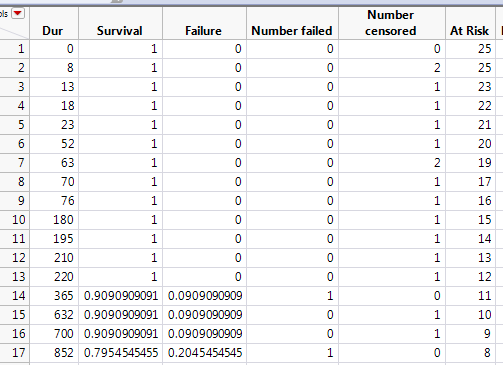
Task: Select the Dur column header
Action: tap(54, 23)
